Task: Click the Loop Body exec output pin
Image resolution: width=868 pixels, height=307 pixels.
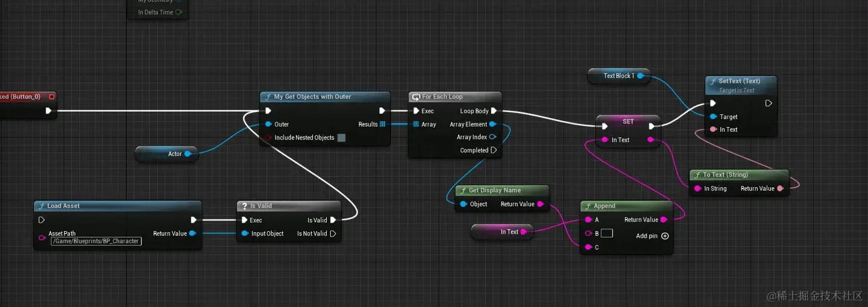Action: point(494,111)
